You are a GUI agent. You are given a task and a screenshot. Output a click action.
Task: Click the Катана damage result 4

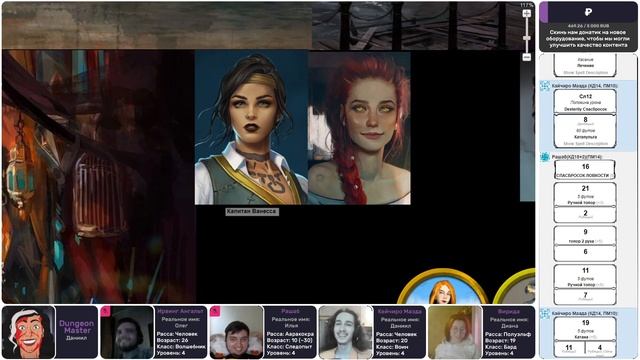pyautogui.click(x=600, y=348)
